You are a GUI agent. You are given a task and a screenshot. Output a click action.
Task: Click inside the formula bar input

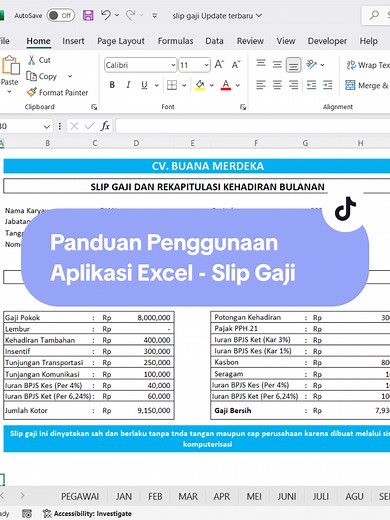point(253,126)
